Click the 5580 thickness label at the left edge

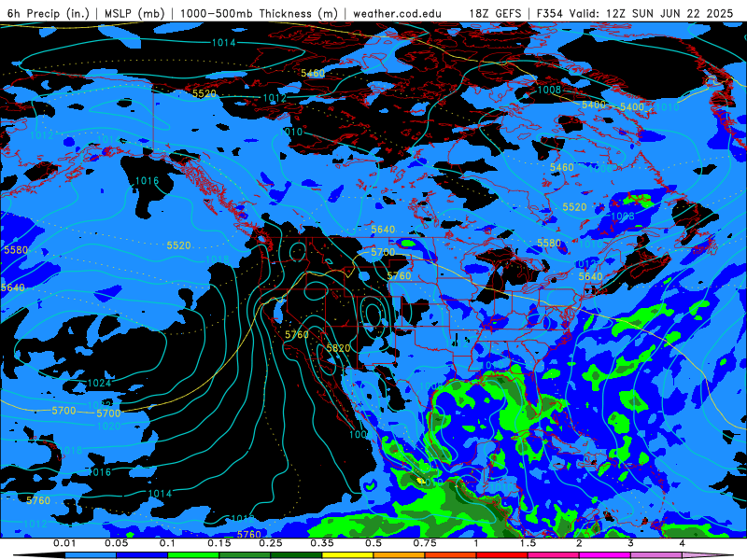tap(16, 249)
